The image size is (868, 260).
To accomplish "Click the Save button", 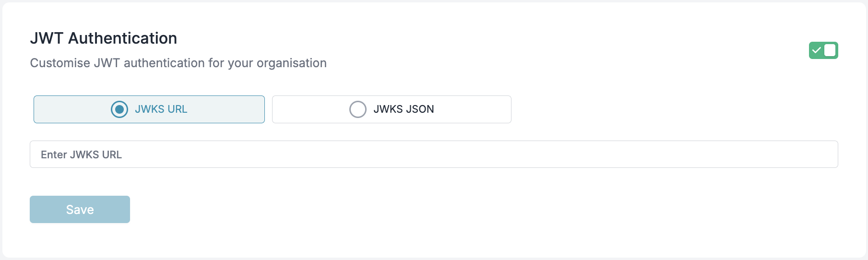I will point(80,209).
